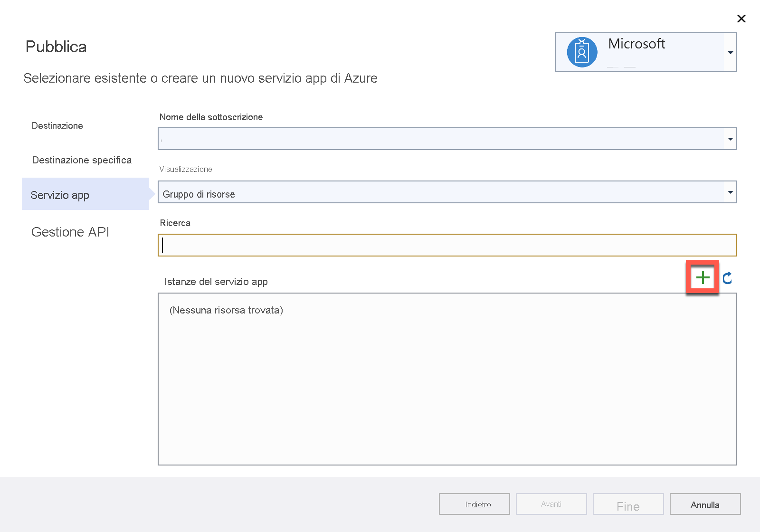Click the Indietro button
This screenshot has width=760, height=532.
click(475, 504)
